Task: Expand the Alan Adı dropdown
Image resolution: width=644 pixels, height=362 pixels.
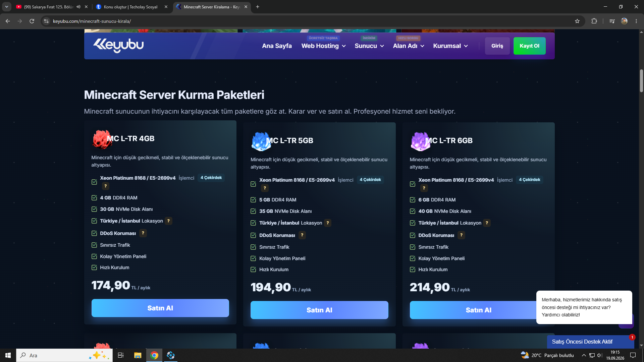Action: click(x=409, y=46)
